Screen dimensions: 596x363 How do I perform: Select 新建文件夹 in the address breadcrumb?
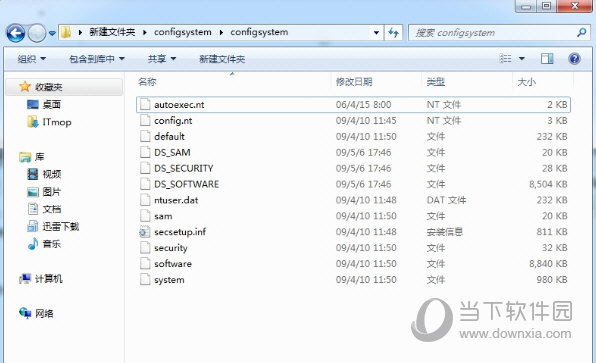(x=112, y=32)
